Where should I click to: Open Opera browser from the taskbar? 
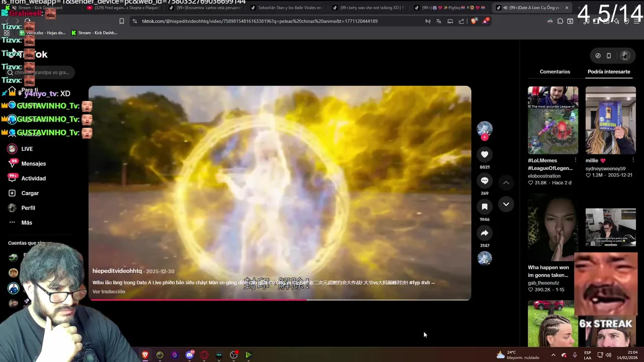204,355
